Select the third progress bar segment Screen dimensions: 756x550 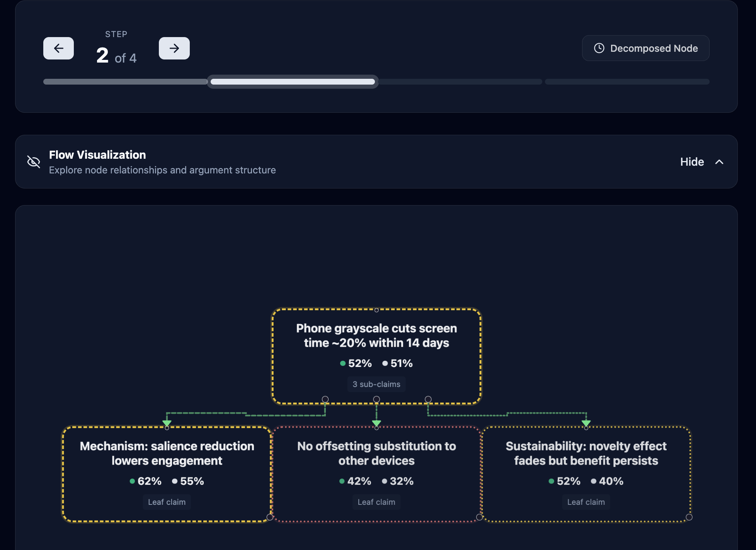(x=460, y=82)
